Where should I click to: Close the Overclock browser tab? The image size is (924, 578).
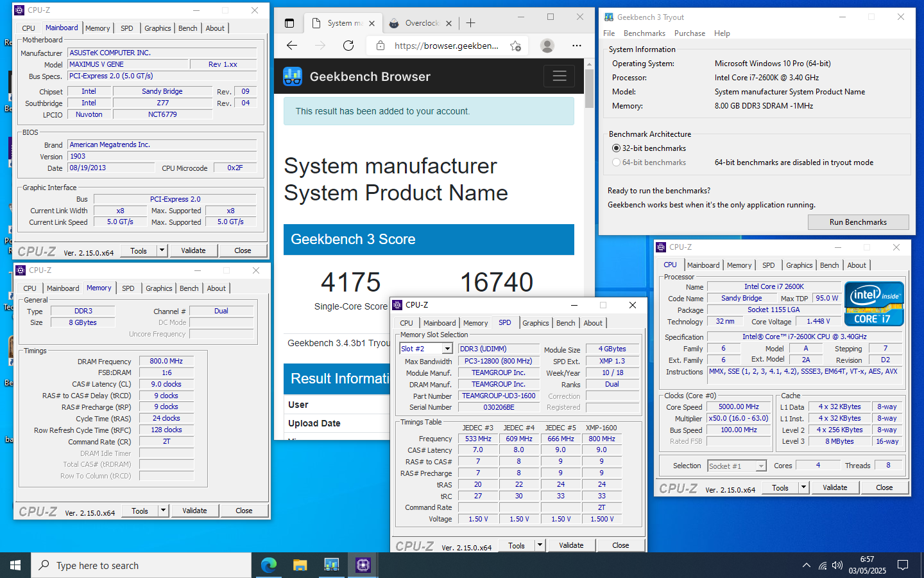(x=449, y=23)
